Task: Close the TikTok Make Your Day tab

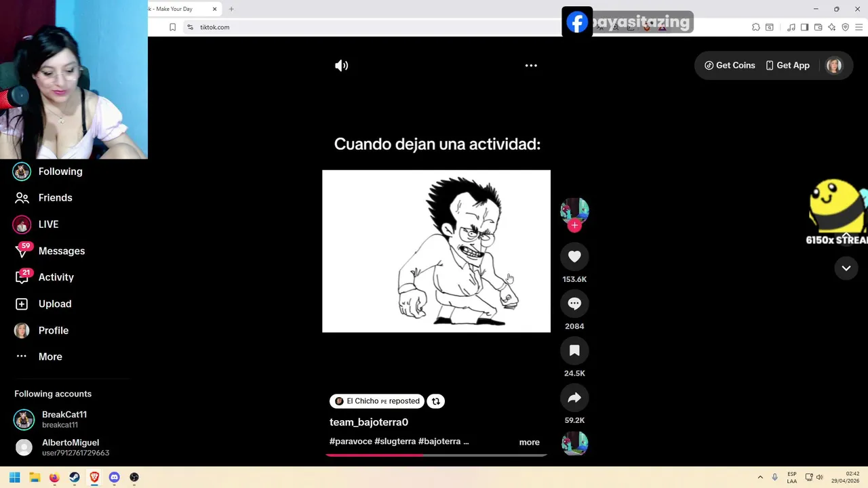Action: 215,9
